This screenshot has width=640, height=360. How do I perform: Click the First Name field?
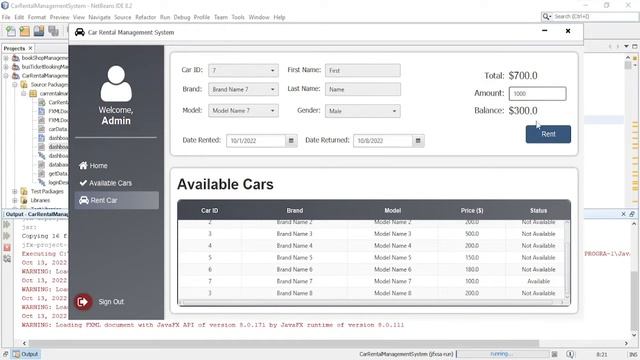coord(362,70)
